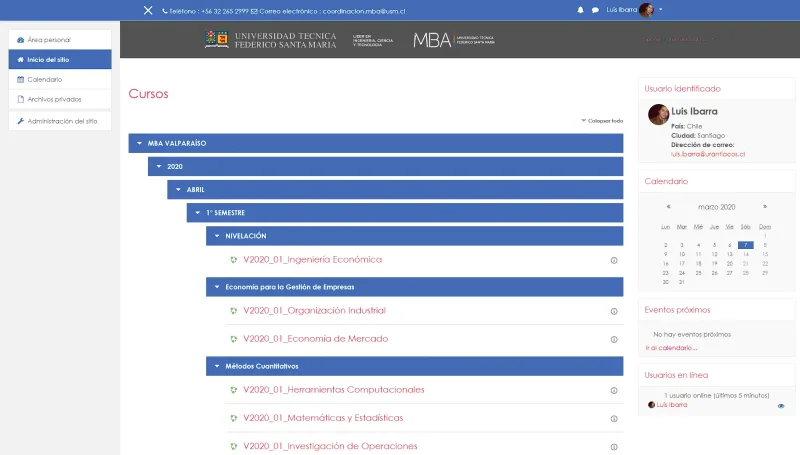Select Inicio del sitio in sidebar
The height and width of the screenshot is (455, 800).
(60, 59)
